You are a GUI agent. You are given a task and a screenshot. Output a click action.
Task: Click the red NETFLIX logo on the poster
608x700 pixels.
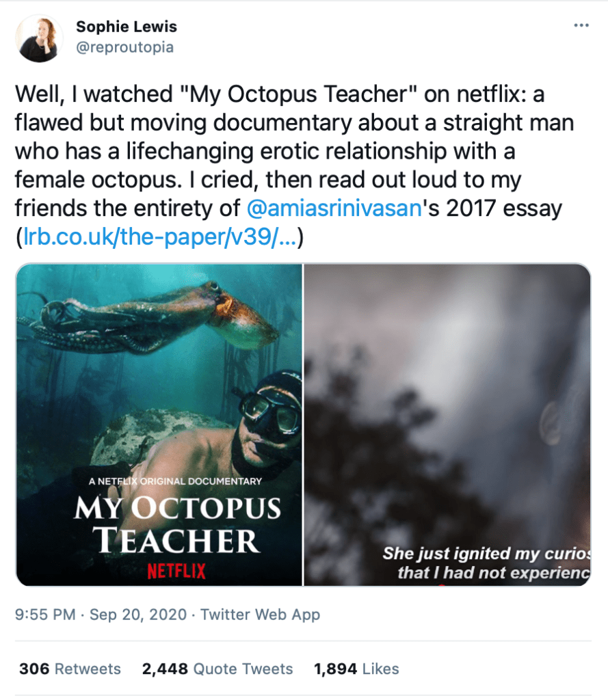click(176, 569)
